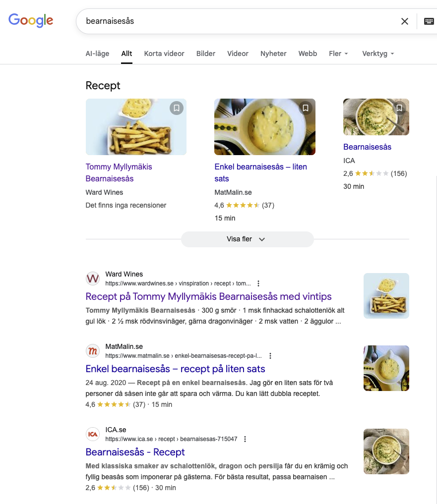437x504 pixels.
Task: Click the MatMalin.se site favicon
Action: point(93,351)
